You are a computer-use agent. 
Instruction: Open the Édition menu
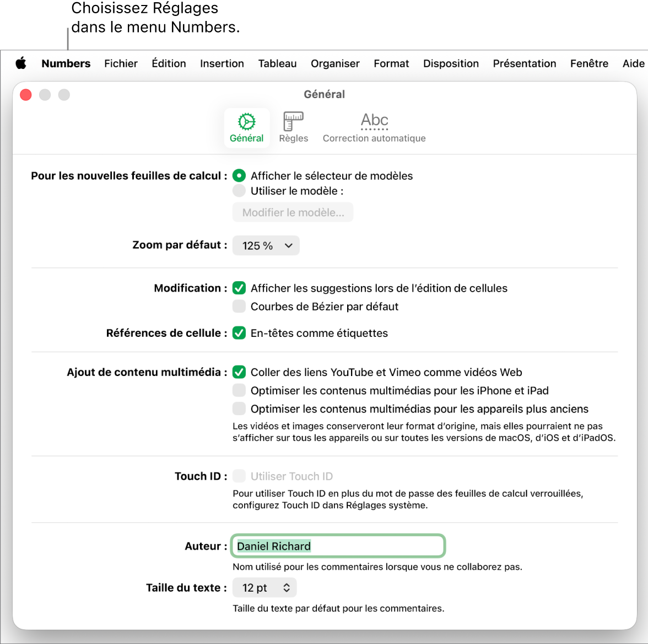click(169, 63)
